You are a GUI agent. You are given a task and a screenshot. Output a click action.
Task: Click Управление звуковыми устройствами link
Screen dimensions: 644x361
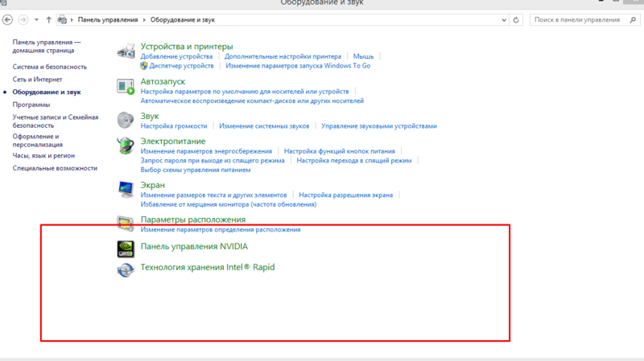click(378, 126)
